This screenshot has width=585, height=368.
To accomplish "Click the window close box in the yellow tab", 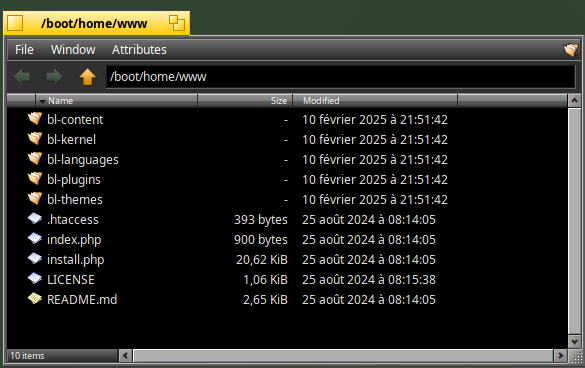I will pyautogui.click(x=15, y=23).
